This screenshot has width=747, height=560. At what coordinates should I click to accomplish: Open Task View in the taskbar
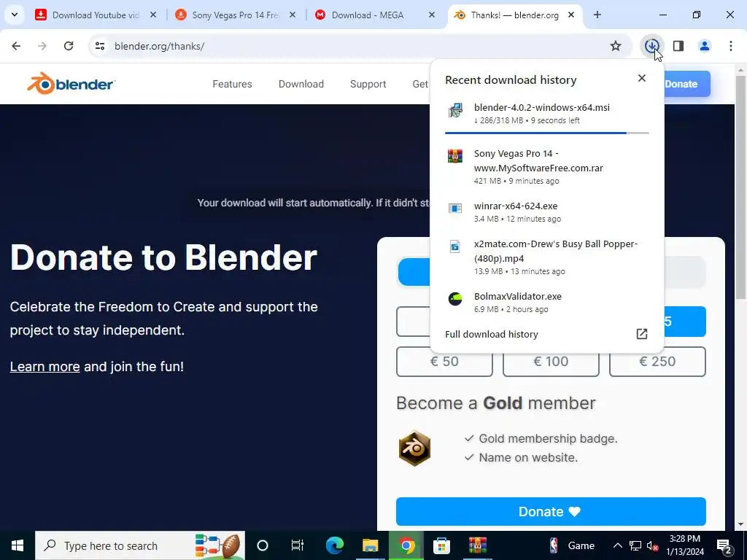pos(298,545)
